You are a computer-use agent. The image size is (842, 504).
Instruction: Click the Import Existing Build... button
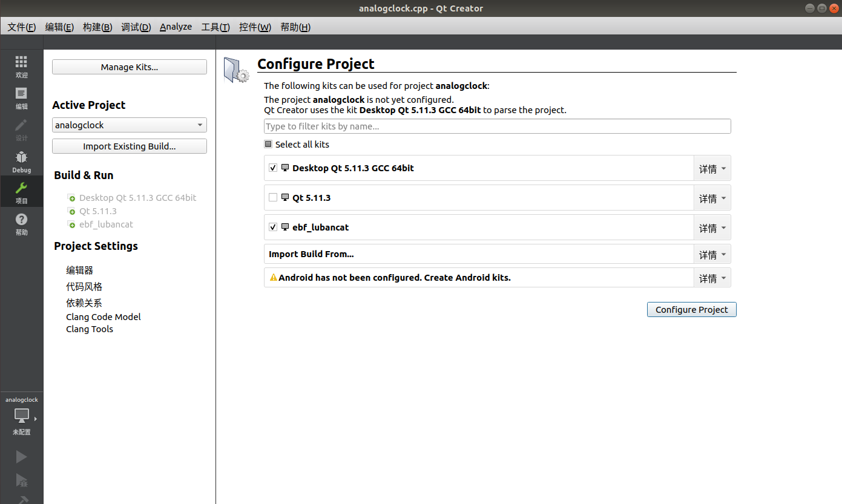pos(130,146)
